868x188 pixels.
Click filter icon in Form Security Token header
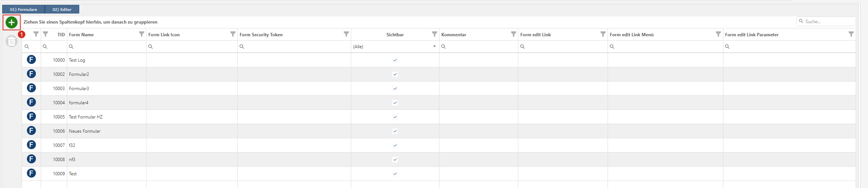coord(346,34)
